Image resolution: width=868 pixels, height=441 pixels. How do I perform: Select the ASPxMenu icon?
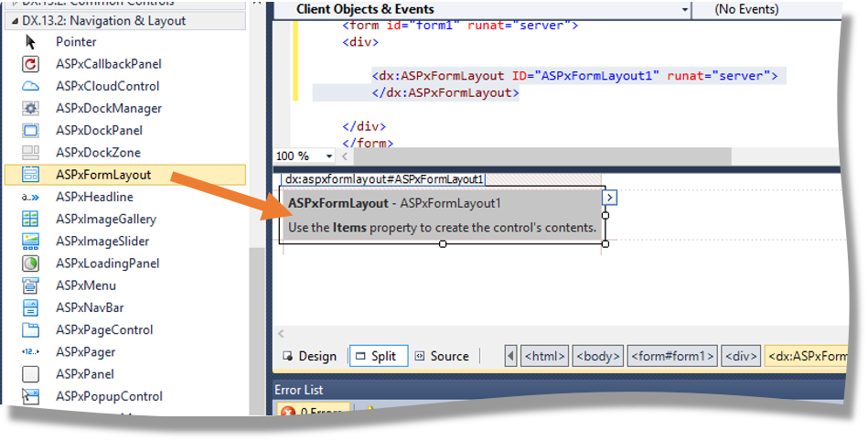(30, 285)
